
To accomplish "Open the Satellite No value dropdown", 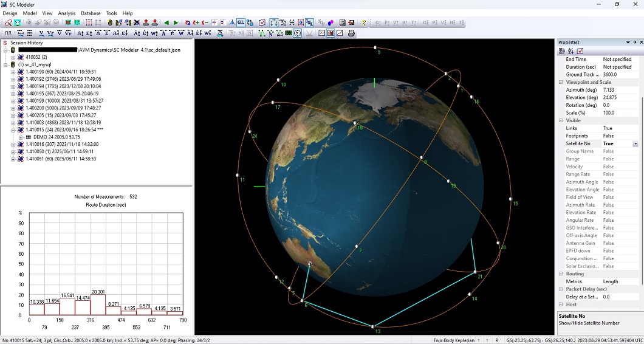I will [x=635, y=144].
